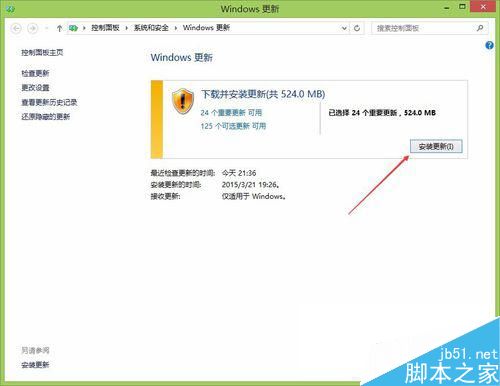
Task: Click 检查更新 in the sidebar
Action: tap(35, 73)
